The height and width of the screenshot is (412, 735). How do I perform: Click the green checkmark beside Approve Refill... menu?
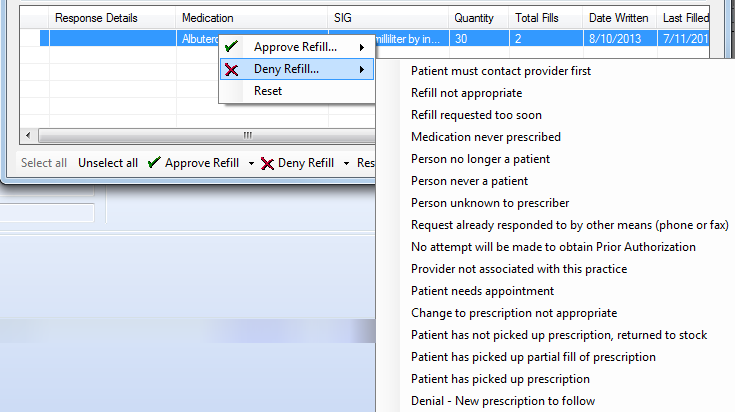(231, 47)
